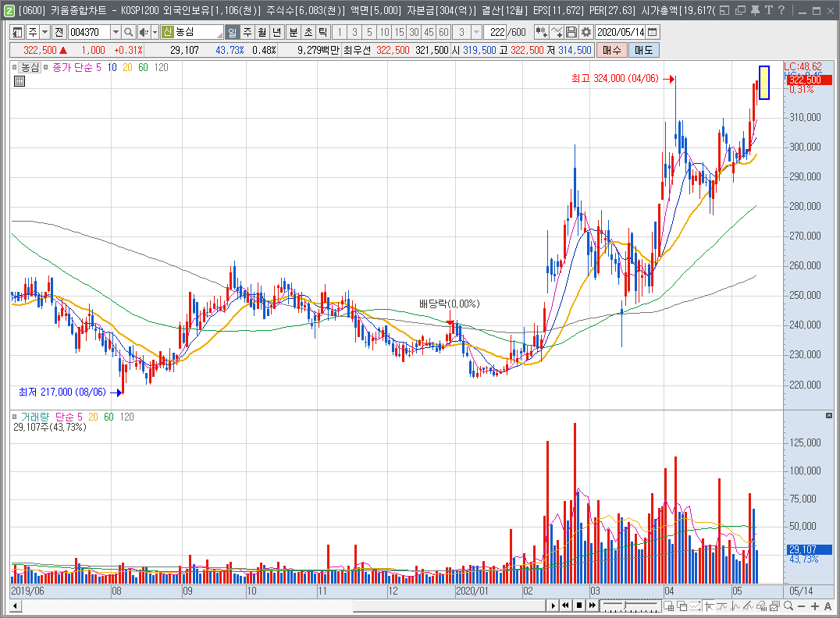Open the calendar date picker icon
Image resolution: width=840 pixels, height=618 pixels.
(x=653, y=32)
